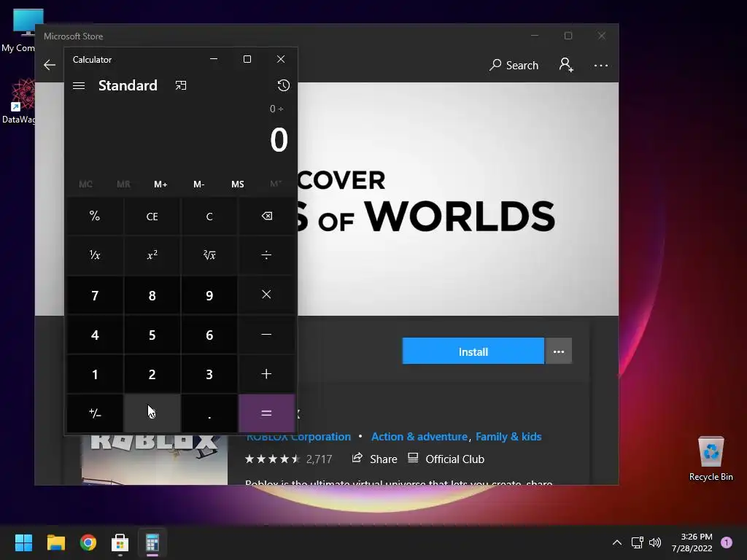
Task: Switch to Microsoft Store taskbar icon
Action: point(120,542)
